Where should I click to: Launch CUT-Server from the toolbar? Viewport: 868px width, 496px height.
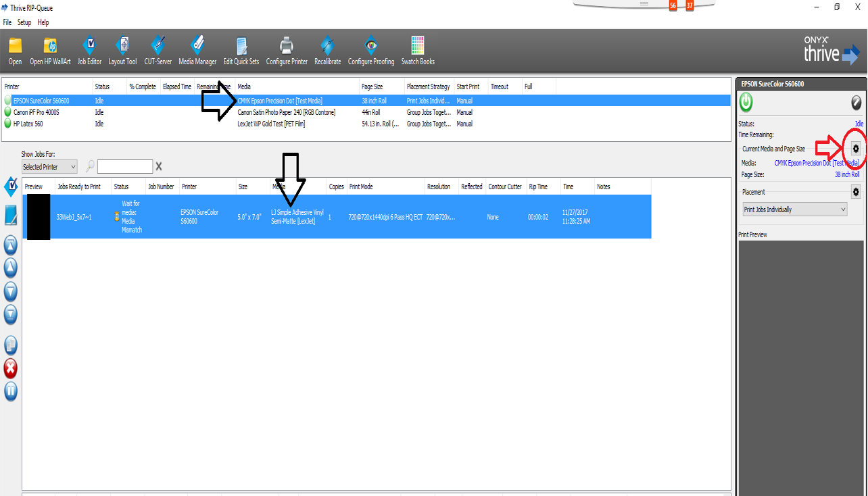coord(158,51)
